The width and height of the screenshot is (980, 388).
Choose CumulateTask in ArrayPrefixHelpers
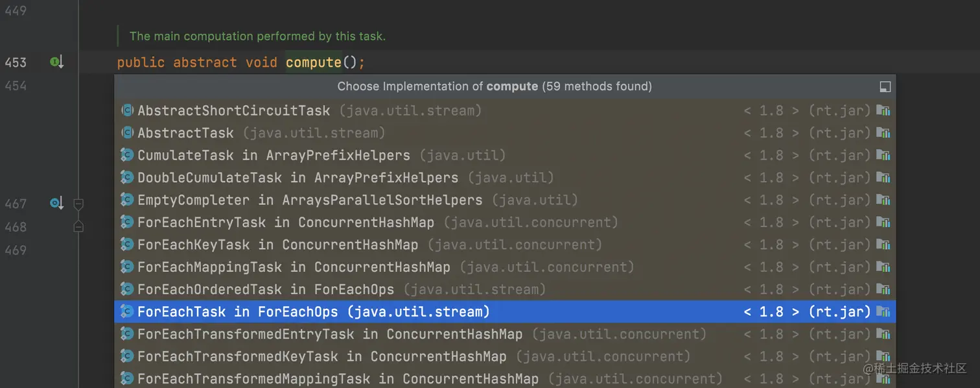click(x=505, y=155)
